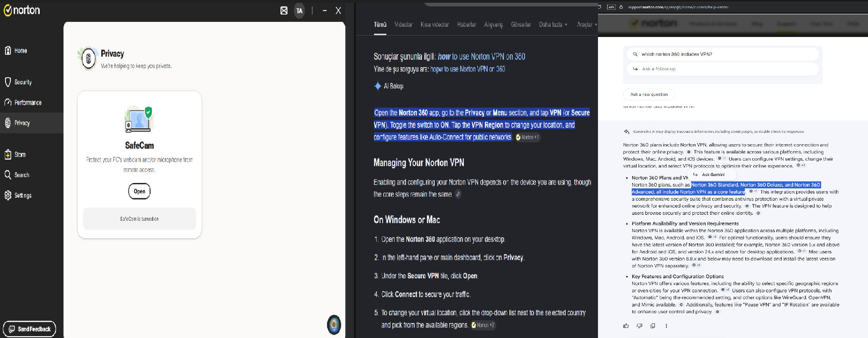
Task: Click the Send Feedback button
Action: [x=30, y=329]
